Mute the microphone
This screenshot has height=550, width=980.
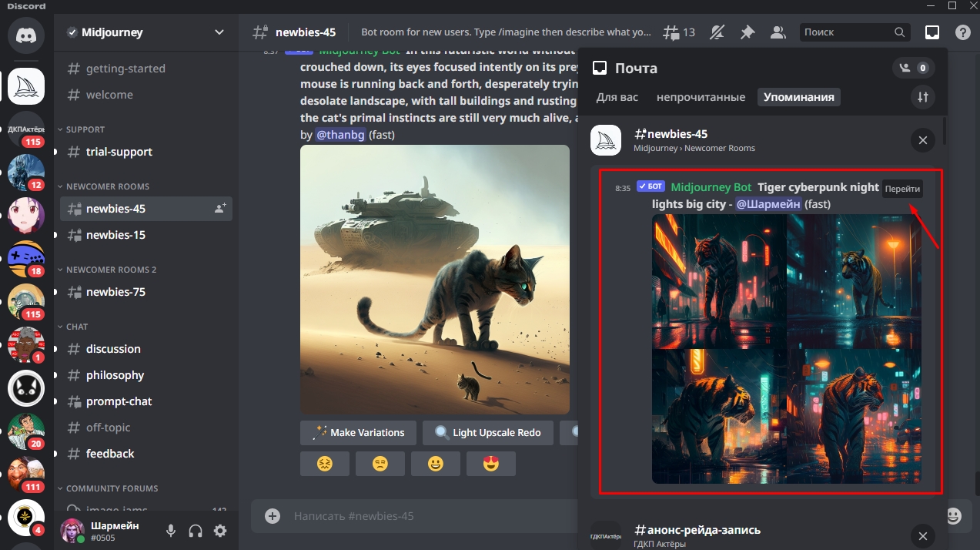171,531
